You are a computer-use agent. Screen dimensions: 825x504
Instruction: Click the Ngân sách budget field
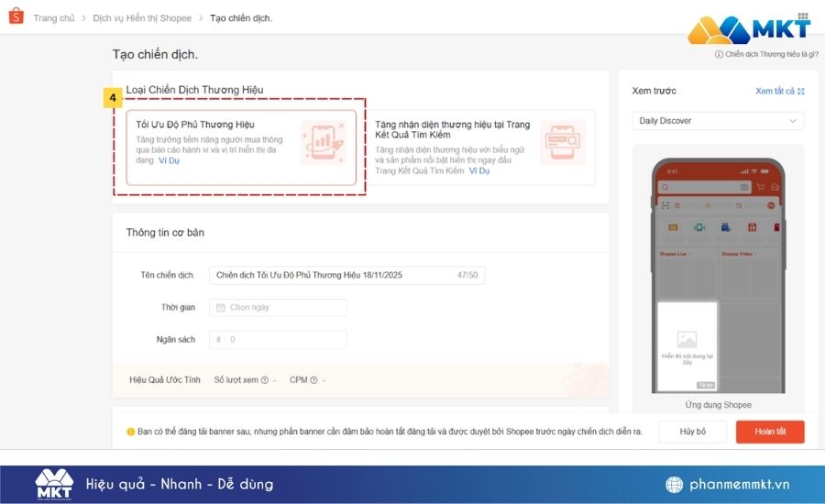tap(278, 339)
